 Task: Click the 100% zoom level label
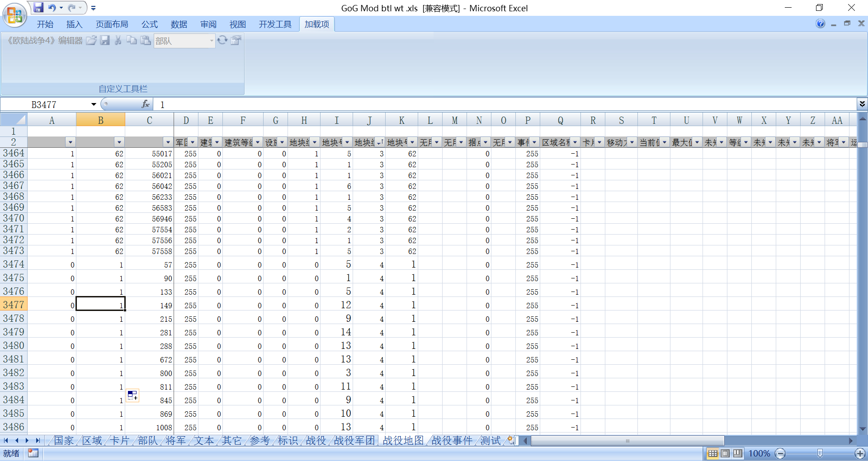coord(759,453)
